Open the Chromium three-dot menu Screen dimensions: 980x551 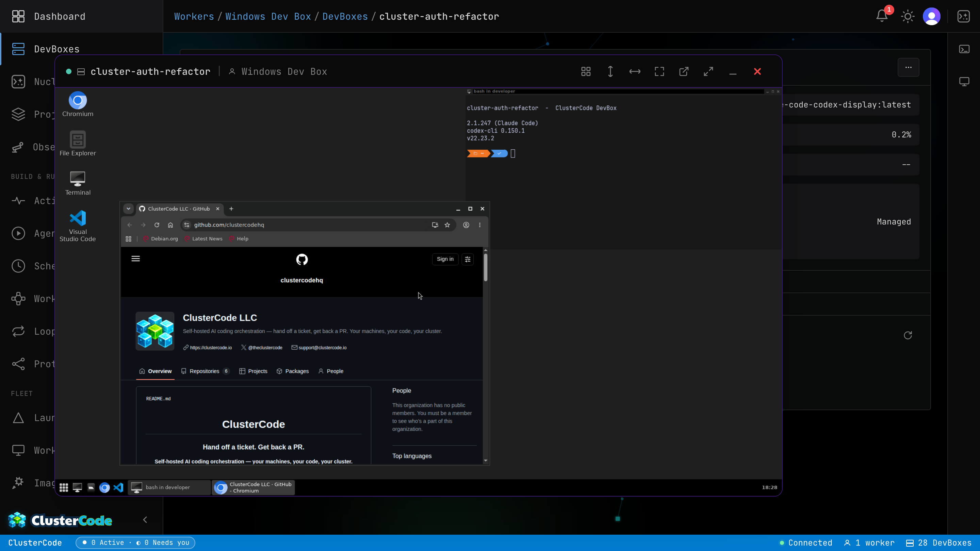tap(480, 225)
